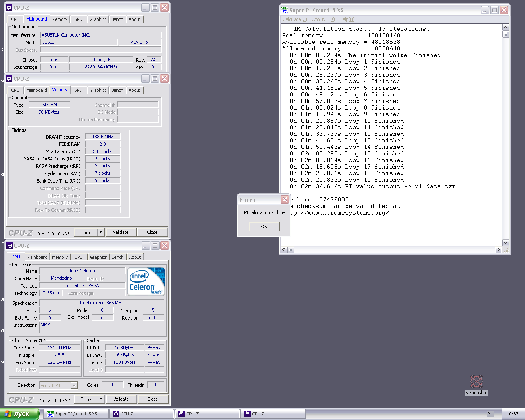Screen dimensions: 525x420
Task: Open Tools dropdown arrow in bottom CPU-Z
Action: click(101, 399)
